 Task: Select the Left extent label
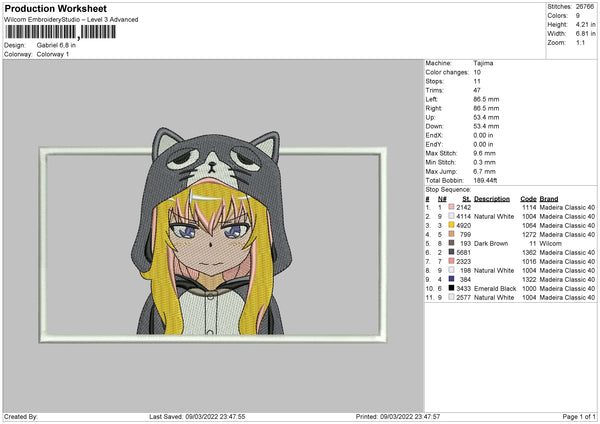(x=431, y=99)
